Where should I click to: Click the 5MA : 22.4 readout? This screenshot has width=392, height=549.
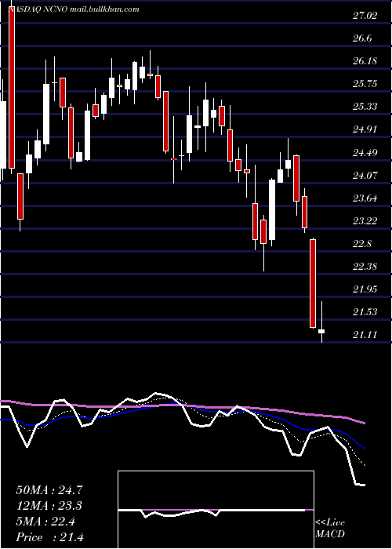click(45, 522)
